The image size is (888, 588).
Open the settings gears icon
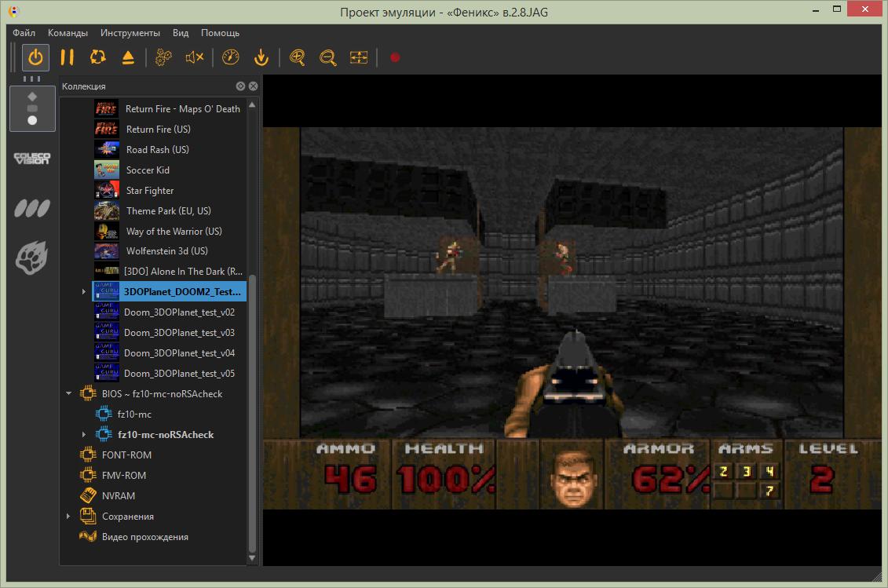(163, 57)
